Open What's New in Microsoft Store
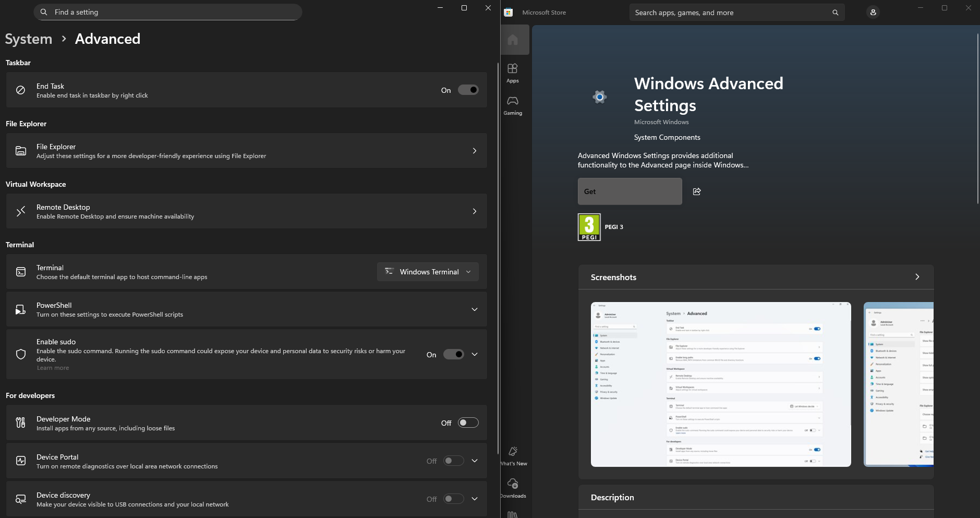Viewport: 980px width, 518px height. [x=513, y=456]
